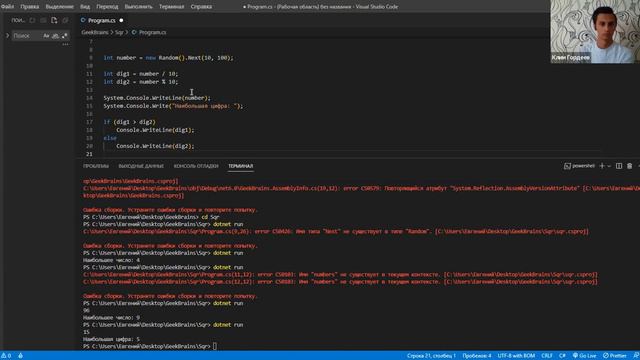Click 'int number' declaration line 9

(168, 58)
